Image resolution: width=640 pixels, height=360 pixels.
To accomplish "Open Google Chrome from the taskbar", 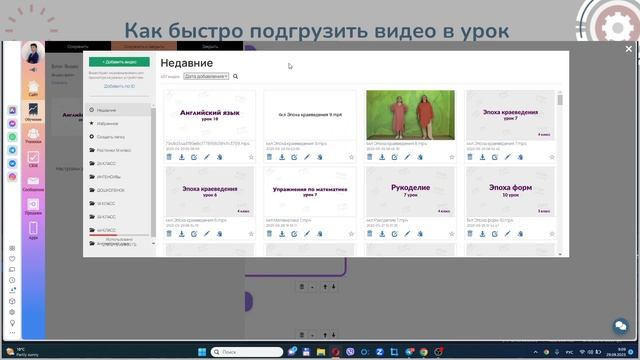I will click(424, 352).
